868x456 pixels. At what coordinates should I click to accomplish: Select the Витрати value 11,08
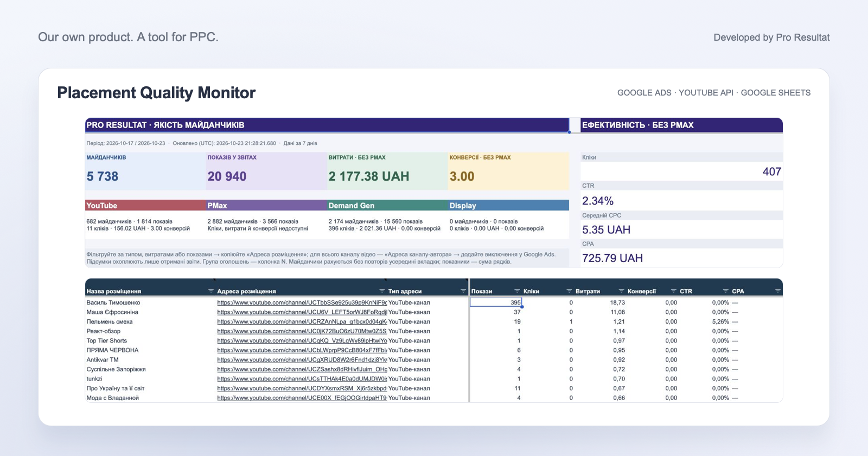coord(617,312)
